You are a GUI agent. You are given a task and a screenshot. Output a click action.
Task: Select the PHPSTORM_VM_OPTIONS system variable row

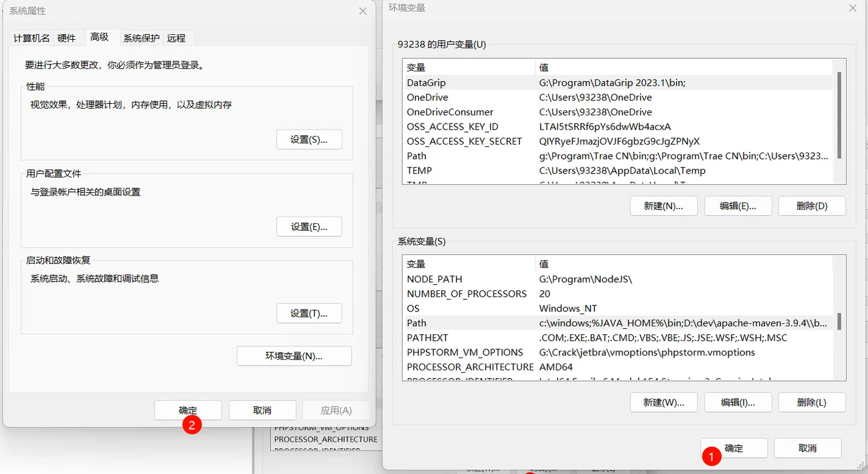[x=617, y=352]
